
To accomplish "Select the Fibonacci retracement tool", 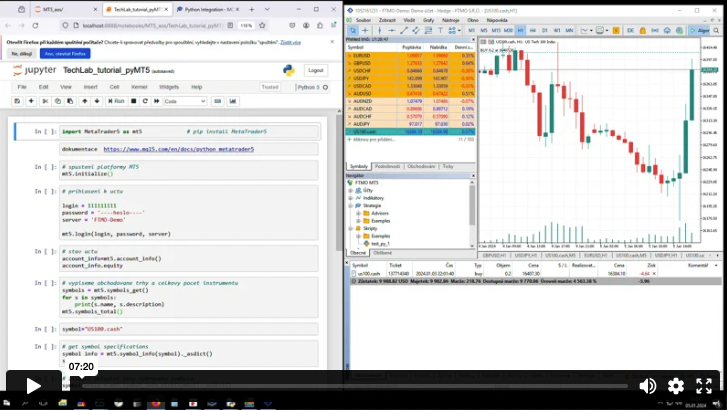I will point(428,30).
